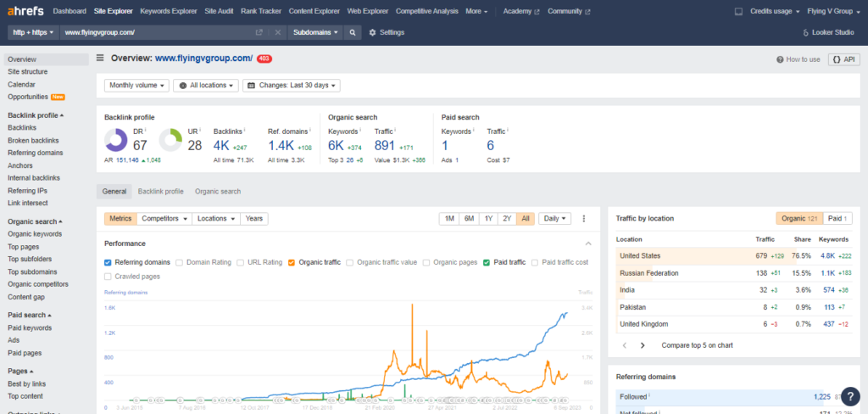Image resolution: width=868 pixels, height=414 pixels.
Task: Select the 1Y time range button
Action: [488, 218]
